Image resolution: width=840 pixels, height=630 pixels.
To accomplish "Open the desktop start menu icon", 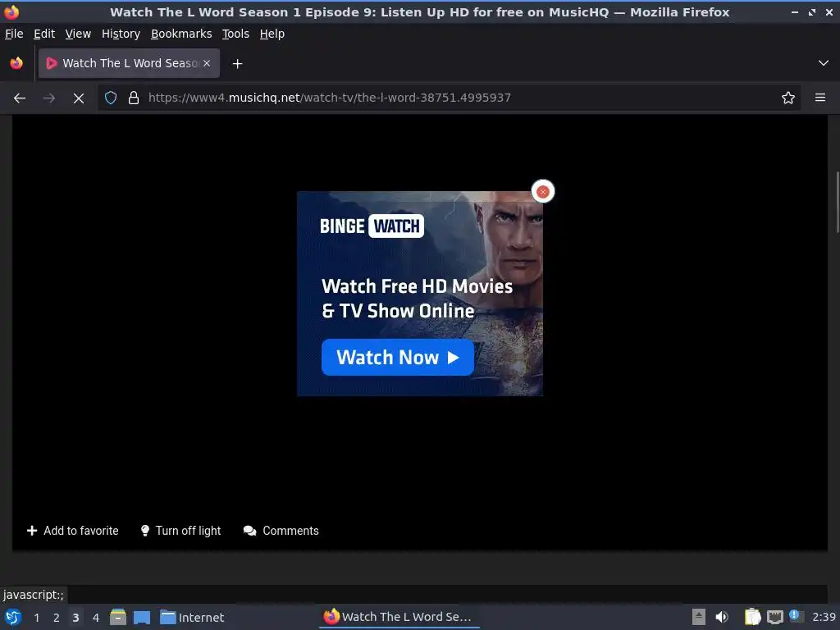I will [x=13, y=617].
